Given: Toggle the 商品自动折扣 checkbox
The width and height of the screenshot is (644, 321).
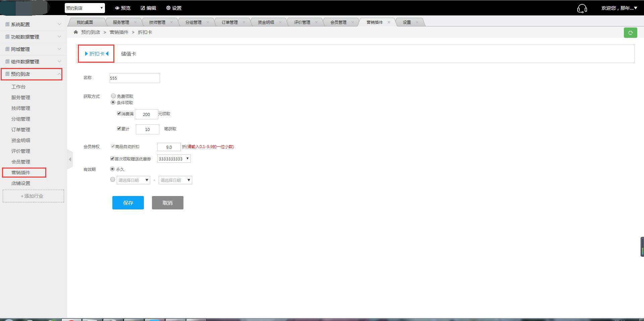Looking at the screenshot, I should [113, 146].
